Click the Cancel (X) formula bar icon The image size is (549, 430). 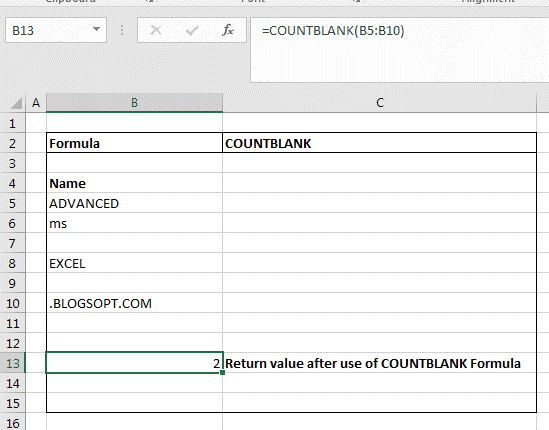[156, 30]
